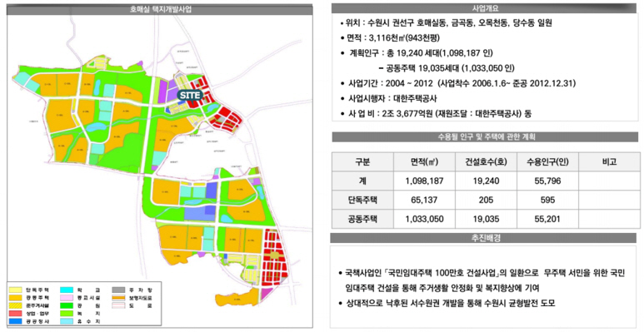Image resolution: width=644 pixels, height=332 pixels.
Task: Click the 종교시설 legend label
Action: click(88, 298)
